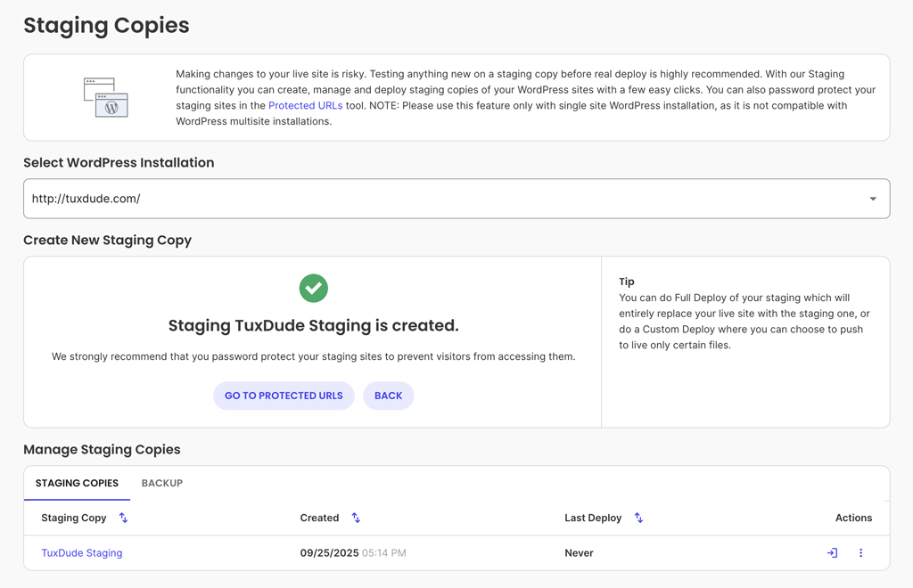Click the green success checkmark
Screen dimensions: 913x588
pyautogui.click(x=313, y=288)
